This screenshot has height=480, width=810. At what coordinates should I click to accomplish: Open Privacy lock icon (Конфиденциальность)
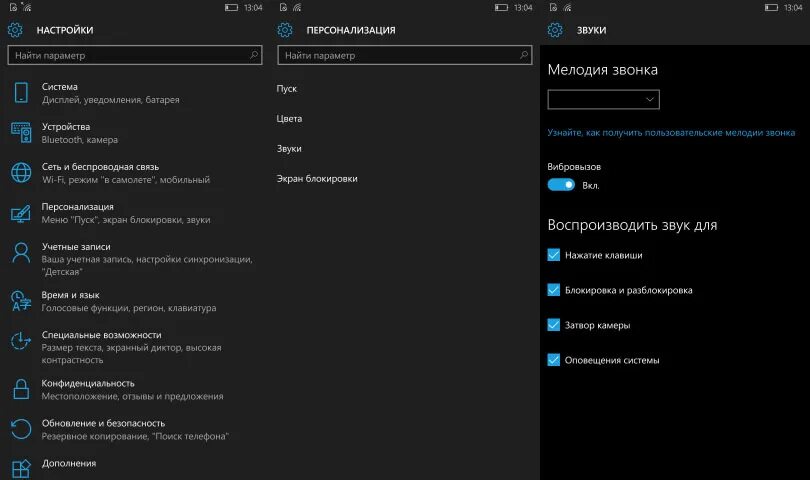(x=21, y=389)
